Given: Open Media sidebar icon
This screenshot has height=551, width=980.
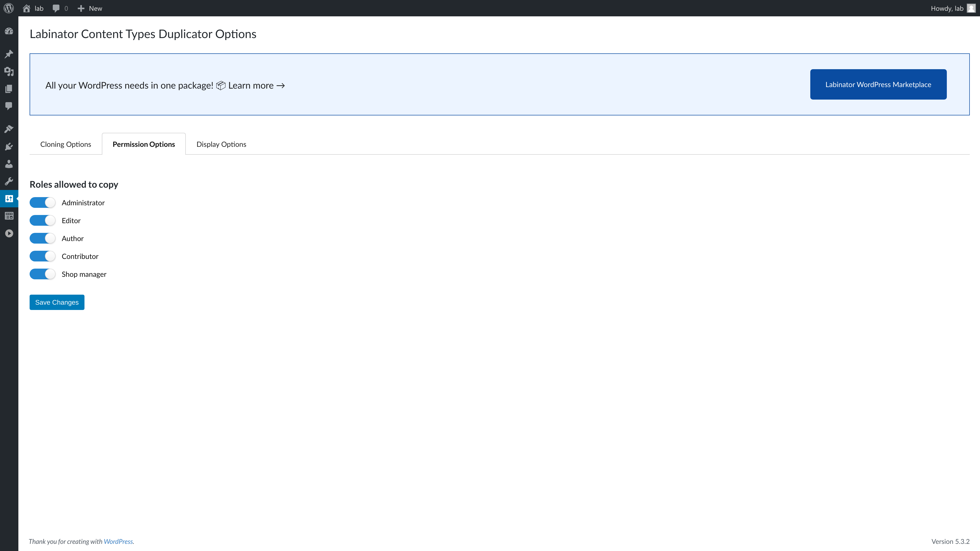Looking at the screenshot, I should [x=9, y=71].
